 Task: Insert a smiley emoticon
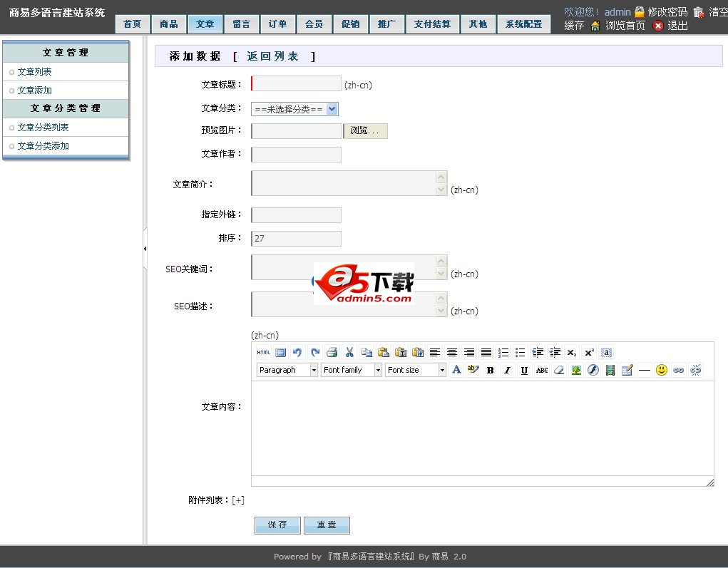tap(662, 371)
